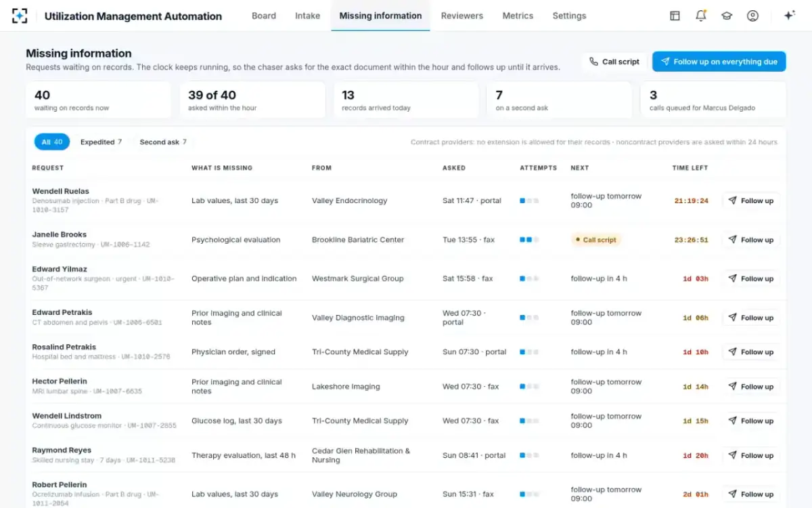
Task: Click the calls queued for Marcus Delgado card
Action: [x=713, y=100]
